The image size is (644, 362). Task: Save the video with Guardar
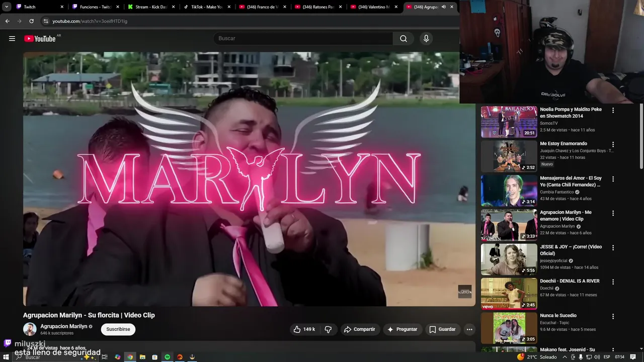(x=442, y=329)
